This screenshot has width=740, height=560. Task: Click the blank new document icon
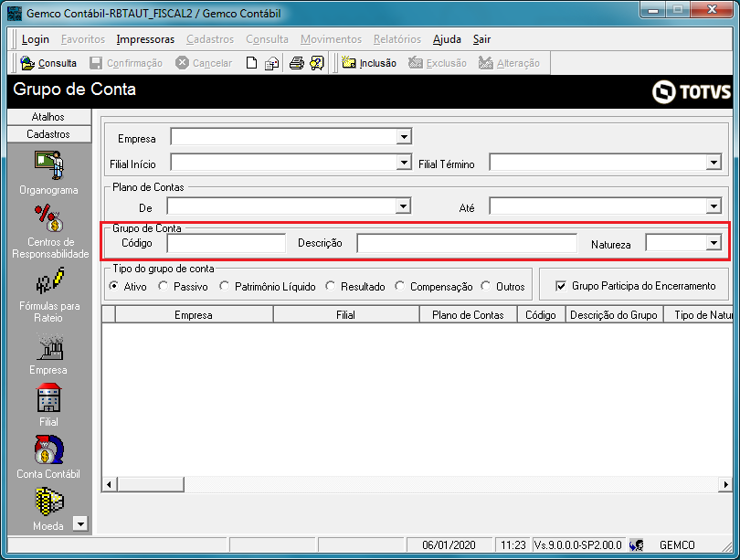tap(251, 63)
